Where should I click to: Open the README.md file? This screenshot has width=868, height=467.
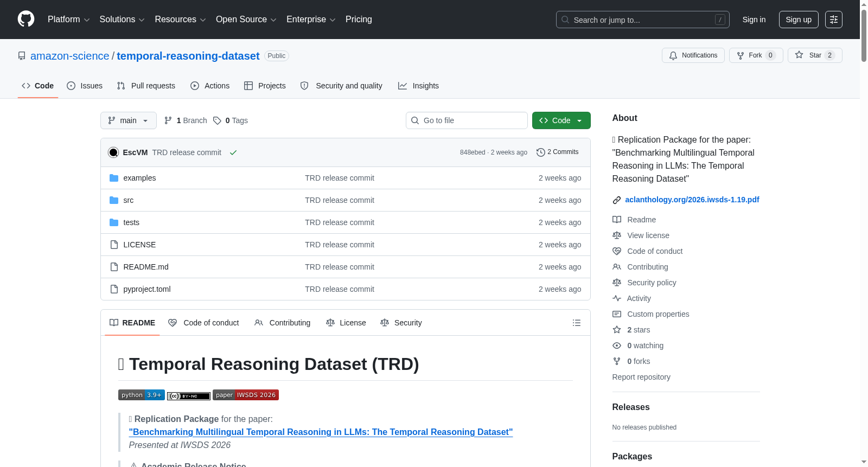tap(146, 267)
